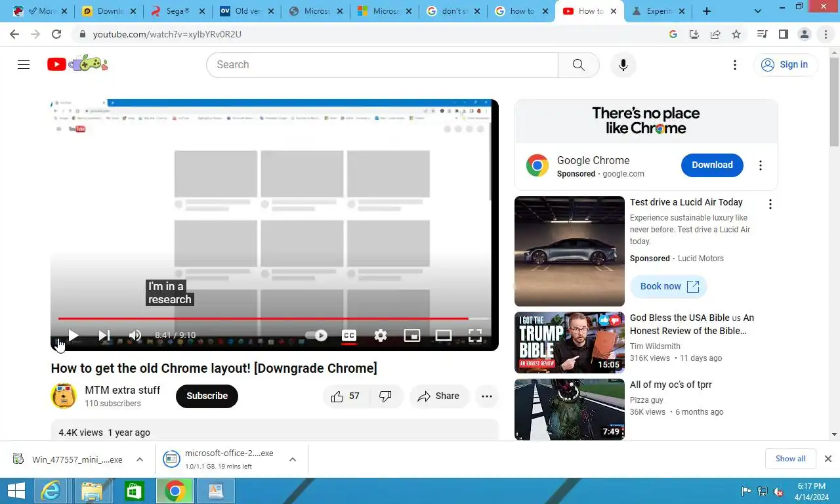
Task: Open the Trump Bible review video thumbnail
Action: point(570,343)
